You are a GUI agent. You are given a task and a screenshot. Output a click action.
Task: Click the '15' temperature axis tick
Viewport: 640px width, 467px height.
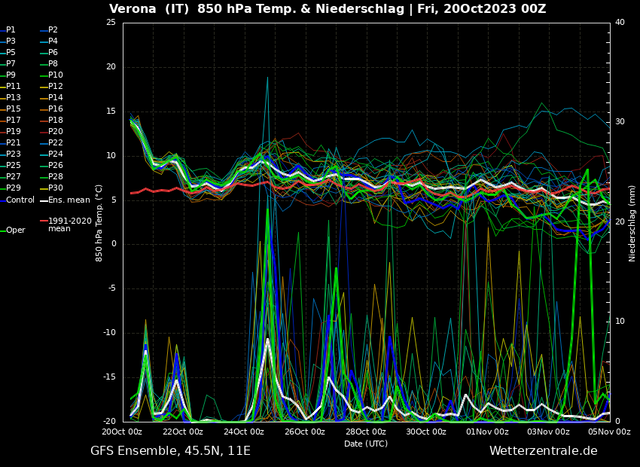pyautogui.click(x=111, y=111)
